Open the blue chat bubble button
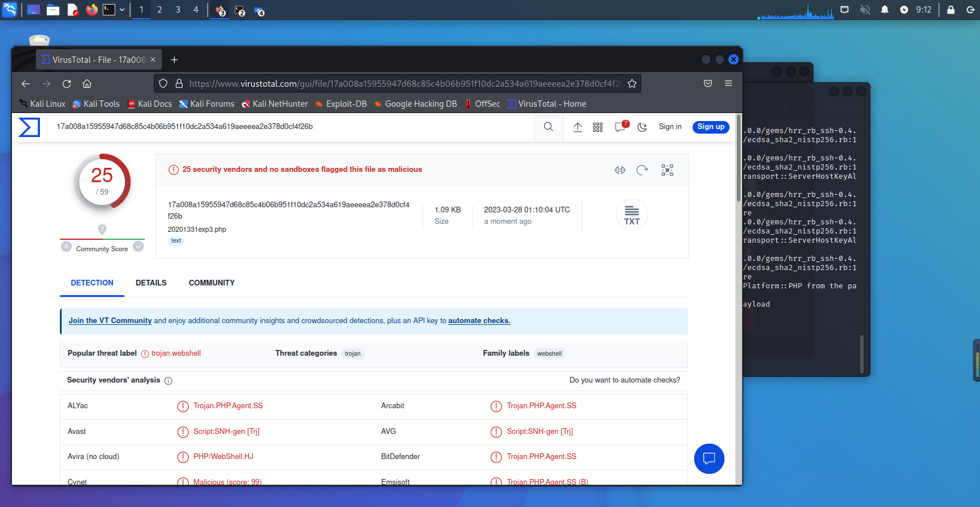The image size is (980, 507). tap(709, 458)
